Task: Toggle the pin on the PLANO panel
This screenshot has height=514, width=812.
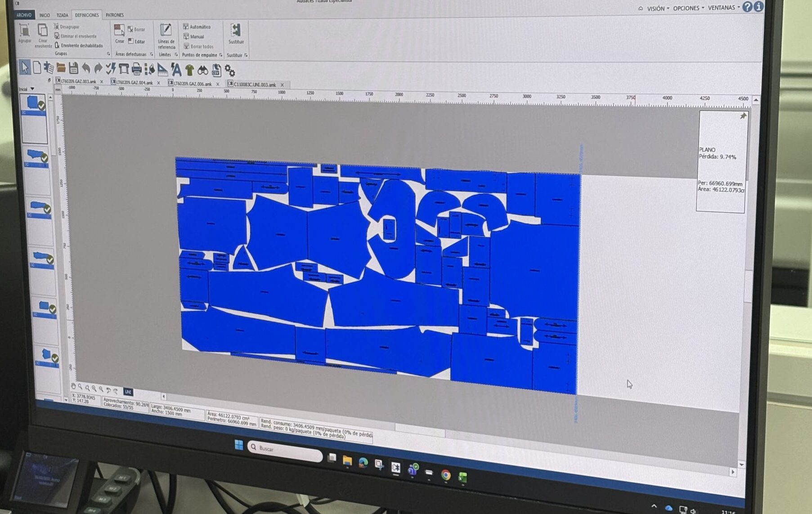Action: tap(743, 116)
